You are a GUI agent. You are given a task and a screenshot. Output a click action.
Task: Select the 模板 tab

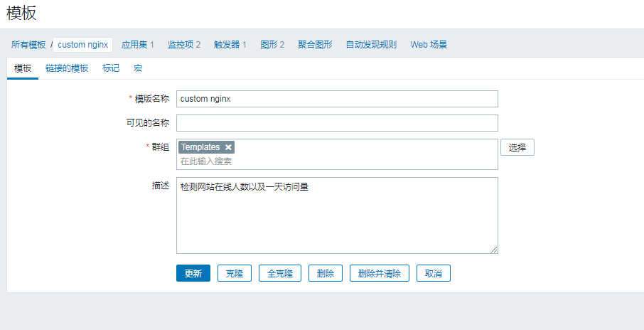(x=23, y=68)
